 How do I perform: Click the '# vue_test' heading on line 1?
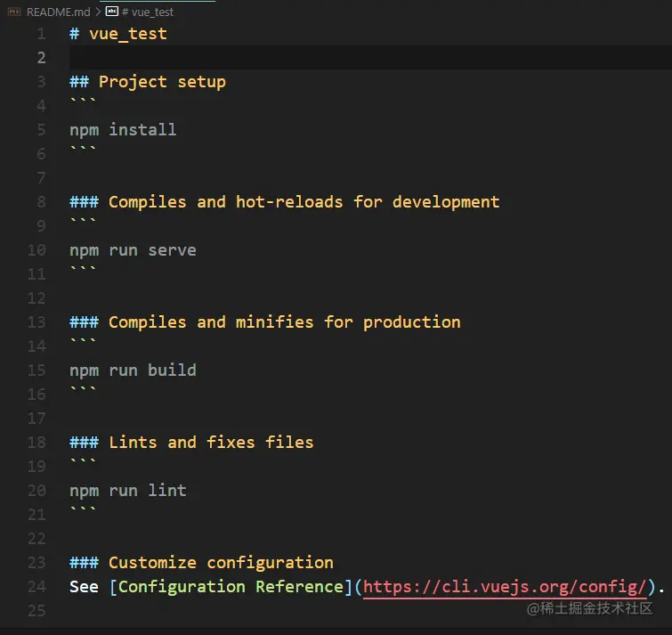pyautogui.click(x=118, y=34)
